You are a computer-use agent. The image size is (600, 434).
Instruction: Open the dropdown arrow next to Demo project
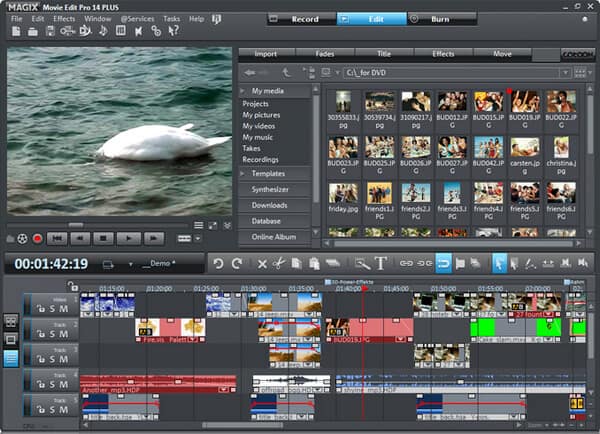(130, 264)
